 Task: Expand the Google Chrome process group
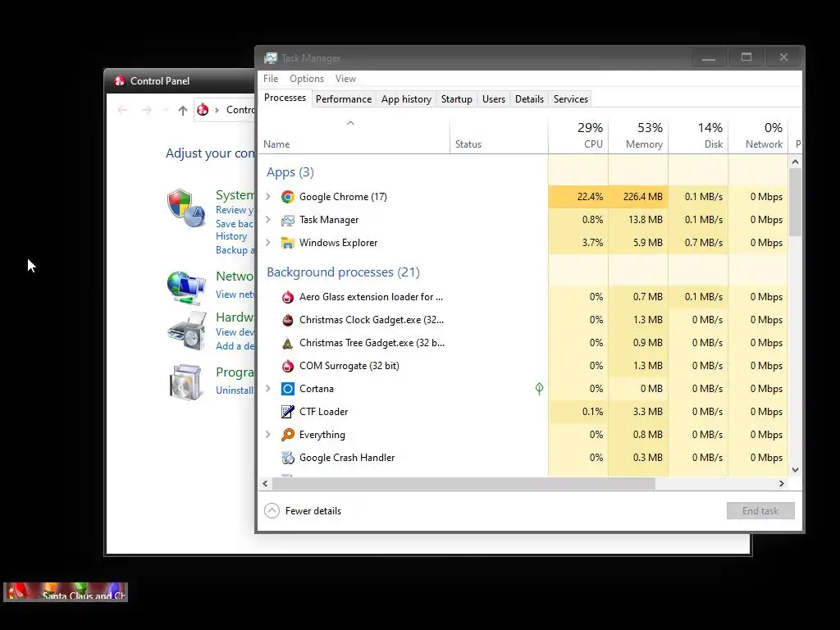268,197
